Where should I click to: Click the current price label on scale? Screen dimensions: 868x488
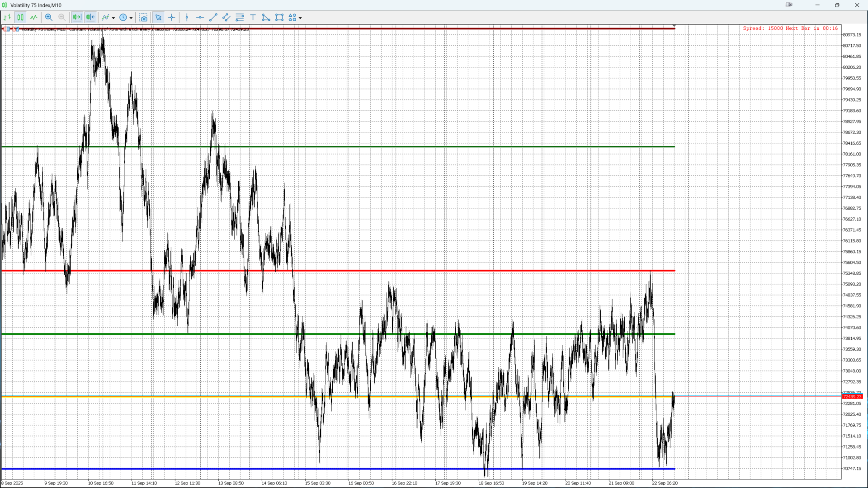click(852, 397)
